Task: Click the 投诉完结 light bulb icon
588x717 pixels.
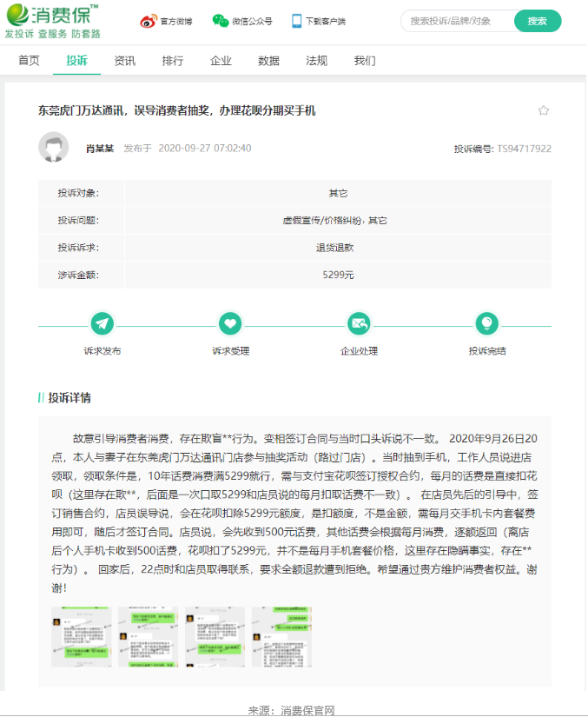Action: point(487,324)
